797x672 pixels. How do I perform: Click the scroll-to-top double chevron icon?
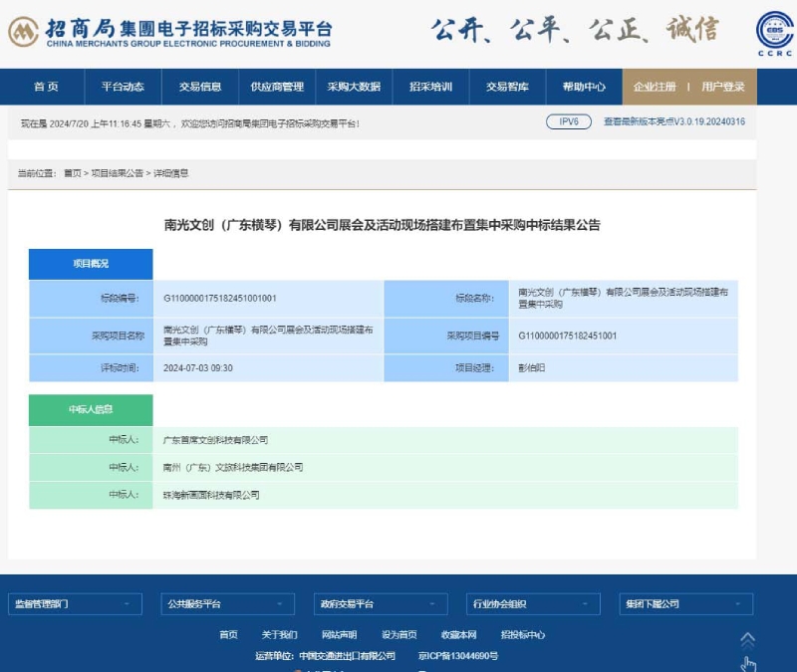click(747, 640)
